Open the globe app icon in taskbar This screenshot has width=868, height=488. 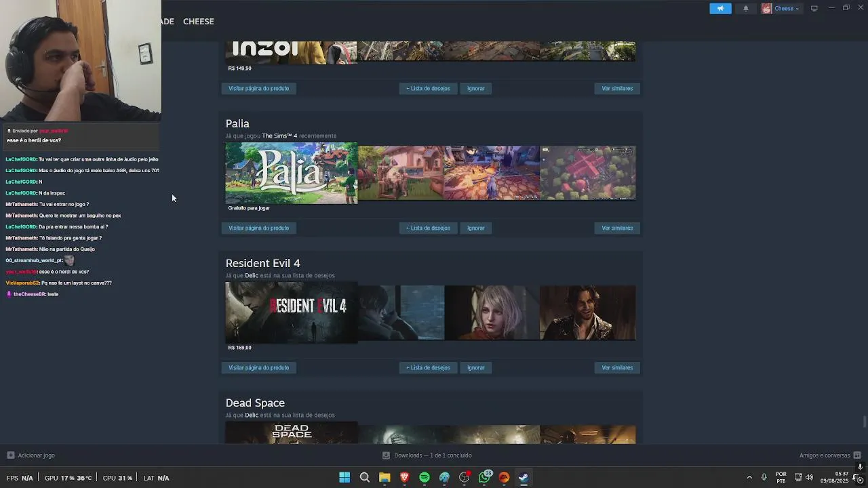(x=444, y=477)
